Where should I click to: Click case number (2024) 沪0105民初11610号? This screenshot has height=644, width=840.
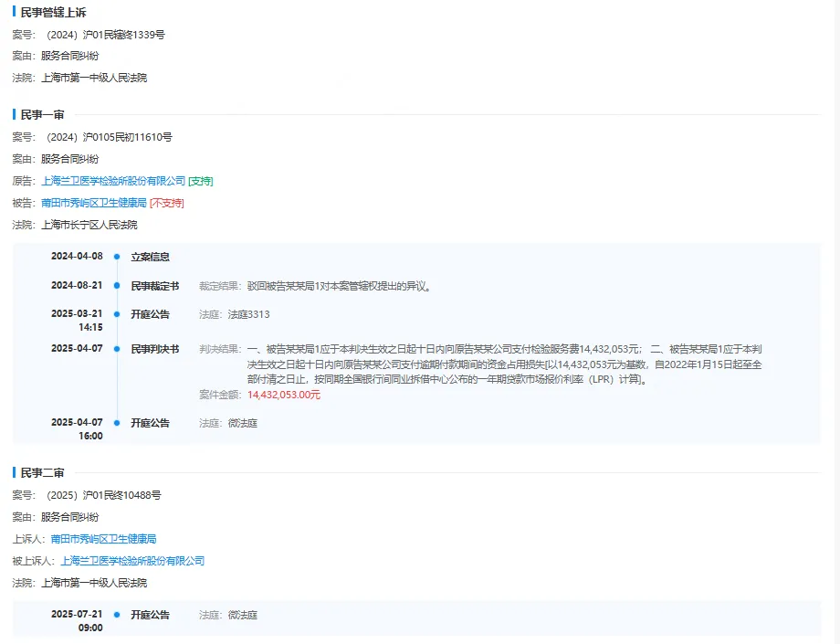(109, 137)
